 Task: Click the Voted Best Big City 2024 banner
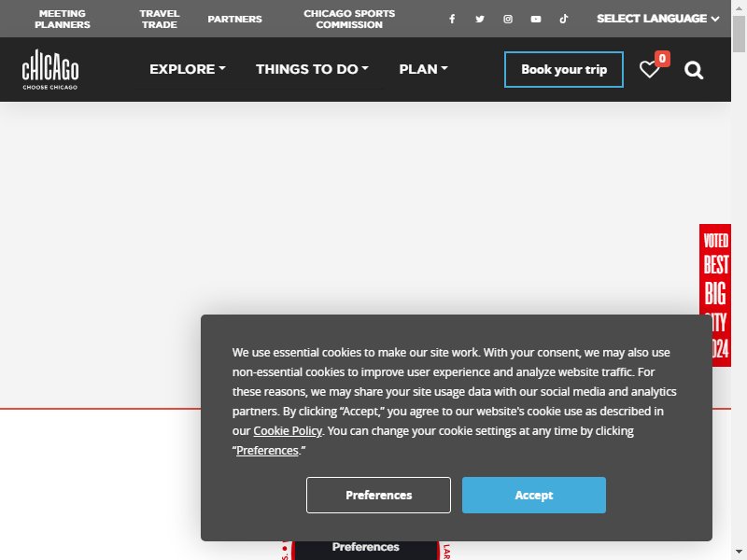point(715,295)
